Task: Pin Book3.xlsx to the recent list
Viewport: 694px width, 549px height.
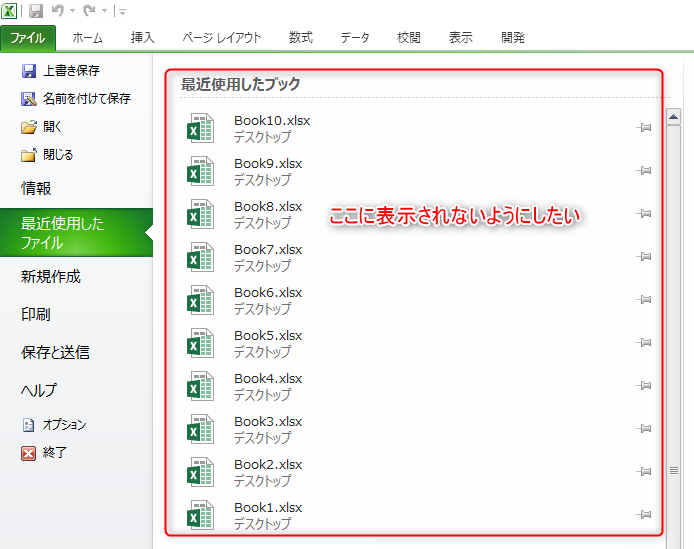Action: [644, 429]
